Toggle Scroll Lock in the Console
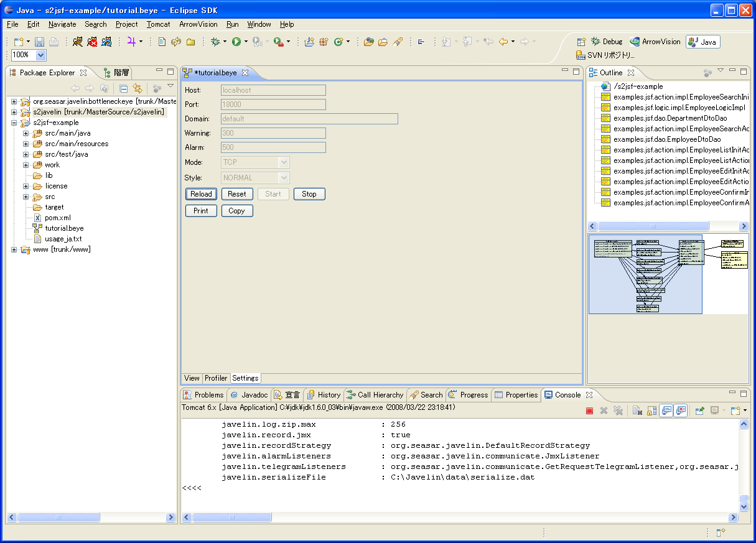The image size is (756, 543). 651,411
